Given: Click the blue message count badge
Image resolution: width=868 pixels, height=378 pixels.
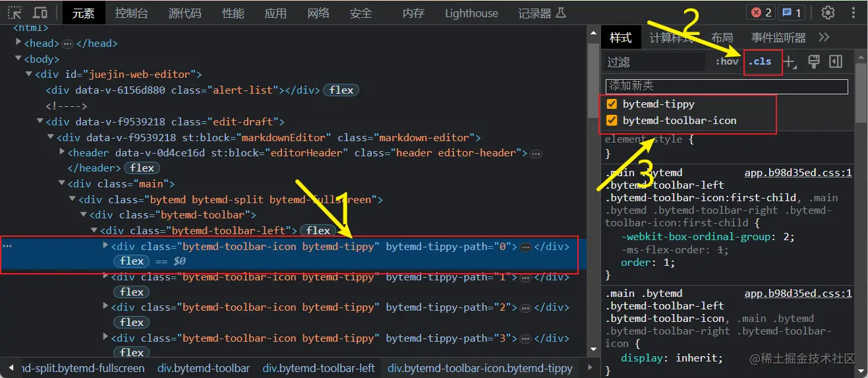Looking at the screenshot, I should pyautogui.click(x=792, y=13).
